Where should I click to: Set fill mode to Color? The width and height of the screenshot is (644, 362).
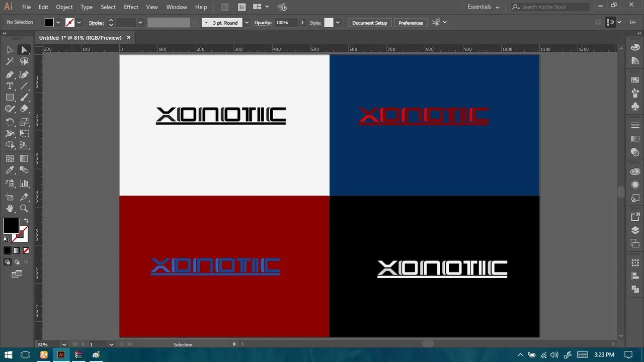(x=8, y=250)
